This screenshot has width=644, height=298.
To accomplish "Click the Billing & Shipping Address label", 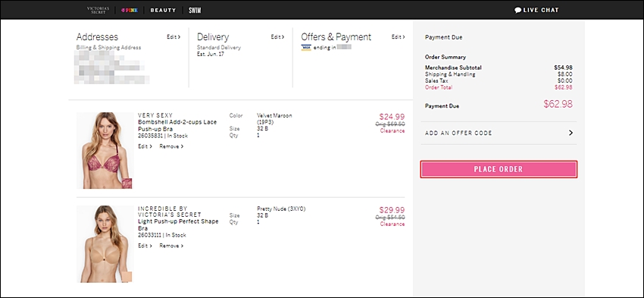I will (x=108, y=48).
